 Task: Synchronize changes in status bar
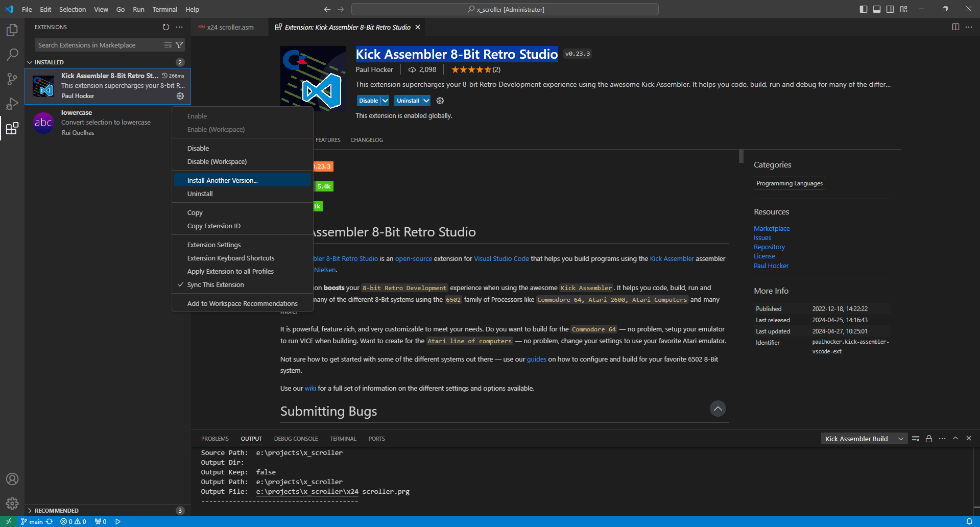[x=50, y=521]
